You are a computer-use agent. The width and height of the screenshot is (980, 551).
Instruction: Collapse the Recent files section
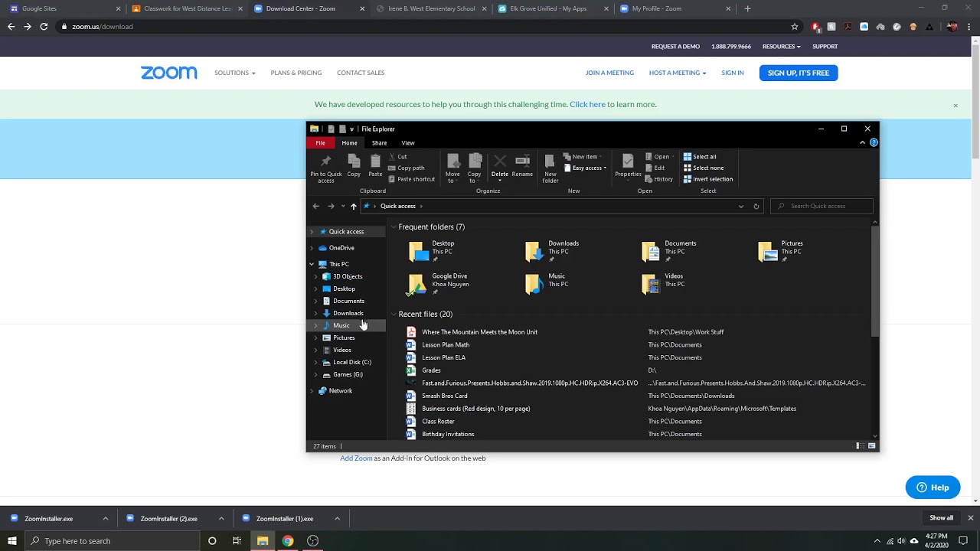pyautogui.click(x=394, y=315)
